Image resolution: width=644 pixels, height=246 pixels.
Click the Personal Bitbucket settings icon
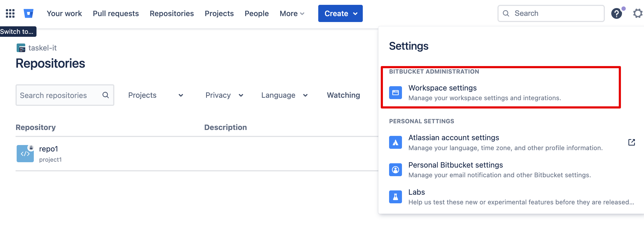pyautogui.click(x=395, y=170)
